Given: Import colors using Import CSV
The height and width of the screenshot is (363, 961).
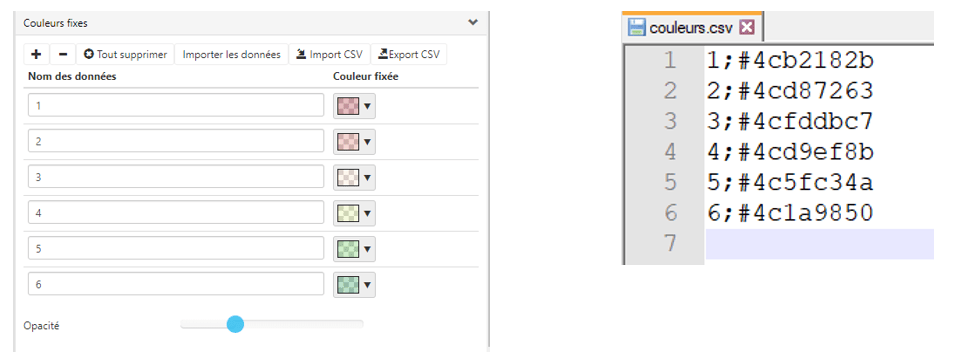Looking at the screenshot, I should tap(329, 54).
